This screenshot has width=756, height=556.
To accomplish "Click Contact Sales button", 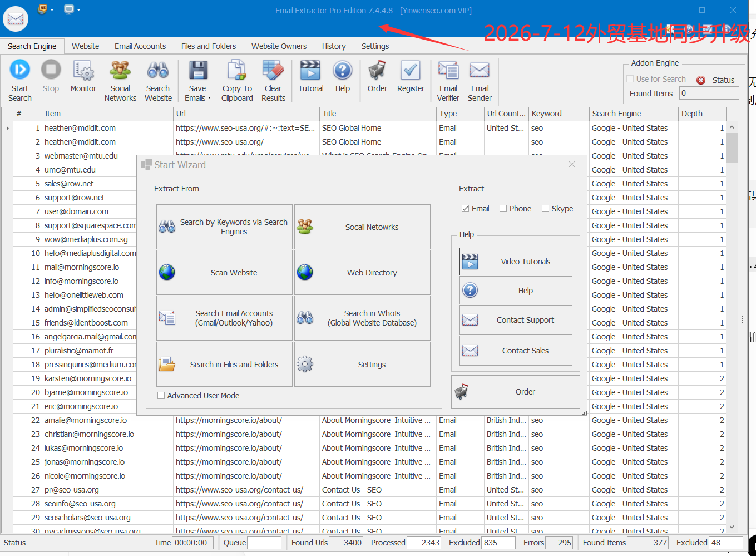I will click(516, 351).
